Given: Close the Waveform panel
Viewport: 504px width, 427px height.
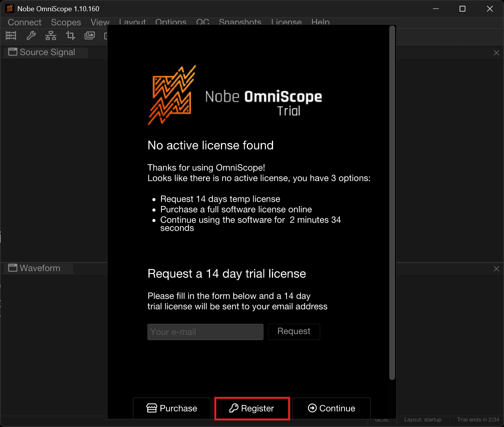Looking at the screenshot, I should [x=496, y=269].
